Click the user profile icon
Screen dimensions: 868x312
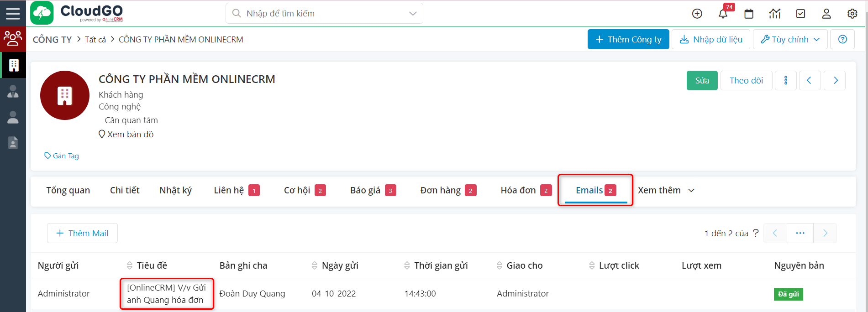826,14
